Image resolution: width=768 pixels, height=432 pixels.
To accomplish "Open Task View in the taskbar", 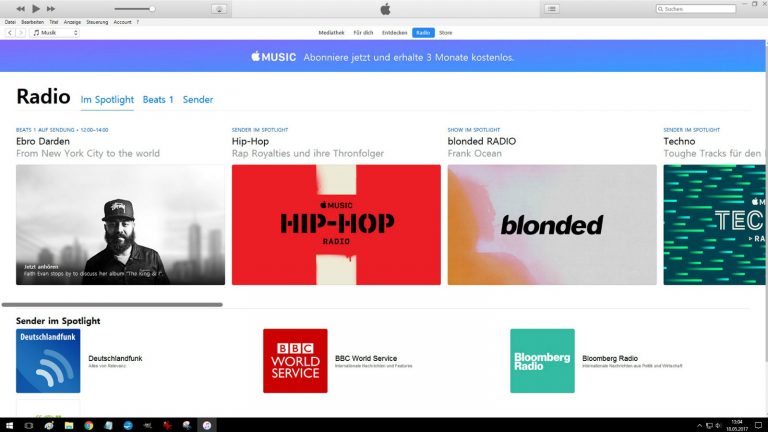I will pyautogui.click(x=29, y=425).
